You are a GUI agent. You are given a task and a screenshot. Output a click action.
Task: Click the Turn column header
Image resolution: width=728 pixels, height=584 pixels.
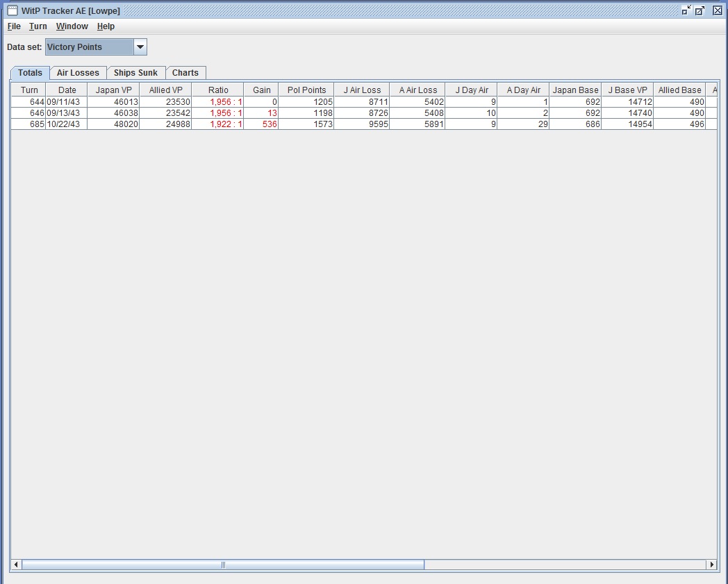[x=28, y=90]
